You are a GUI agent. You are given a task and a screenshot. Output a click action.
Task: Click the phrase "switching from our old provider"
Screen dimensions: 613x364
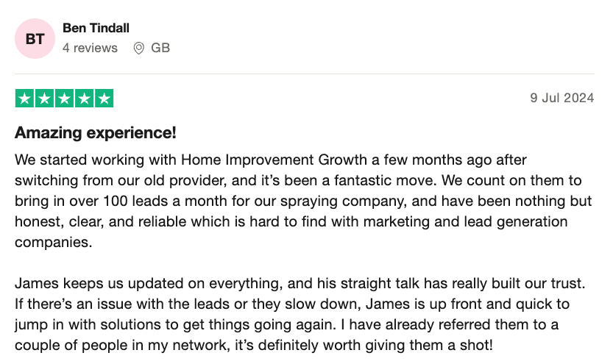104,180
